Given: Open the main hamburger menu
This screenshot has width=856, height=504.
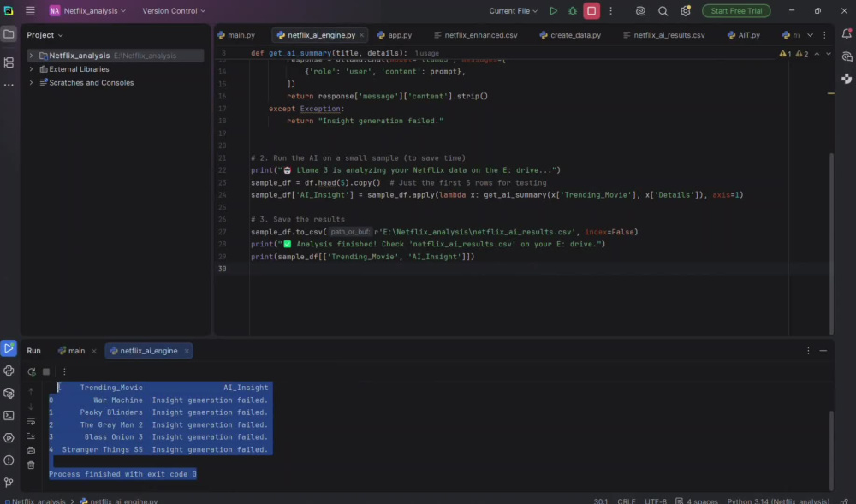Looking at the screenshot, I should pos(30,11).
